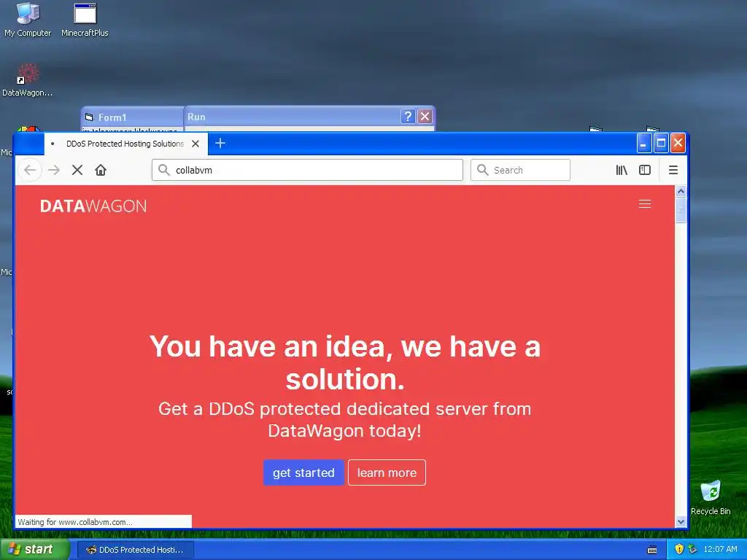Click the Run dialog help button
Image resolution: width=747 pixels, height=560 pixels.
408,117
